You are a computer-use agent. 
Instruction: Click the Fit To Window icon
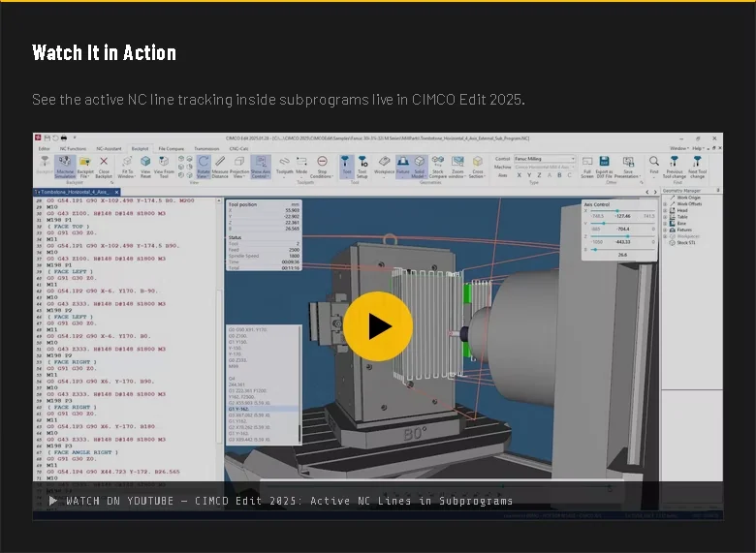tap(127, 167)
